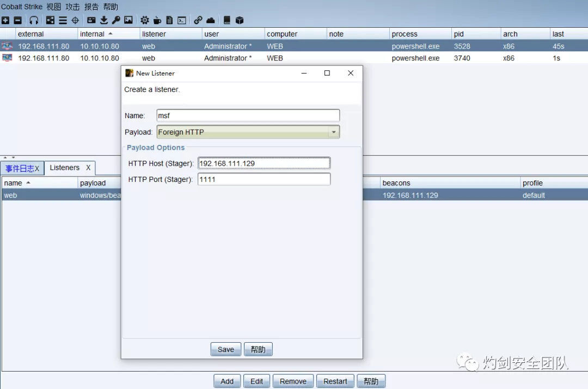Open Downloaded Files arrow icon

coord(104,20)
